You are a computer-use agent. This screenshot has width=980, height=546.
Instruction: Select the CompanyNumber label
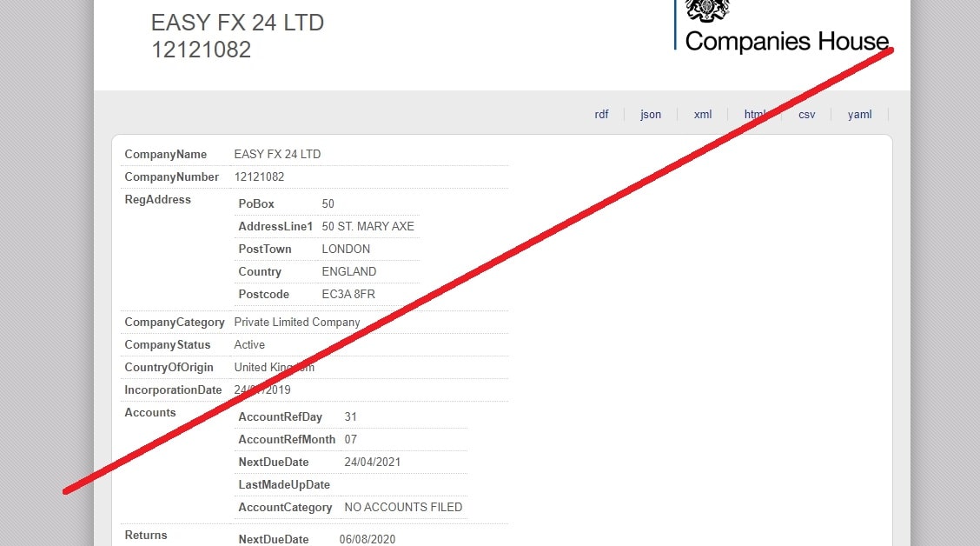tap(171, 177)
